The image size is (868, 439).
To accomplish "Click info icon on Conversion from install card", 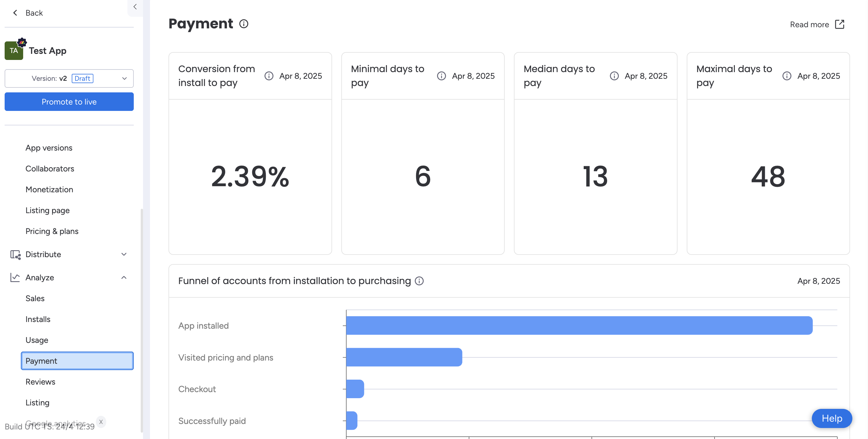I will (269, 76).
